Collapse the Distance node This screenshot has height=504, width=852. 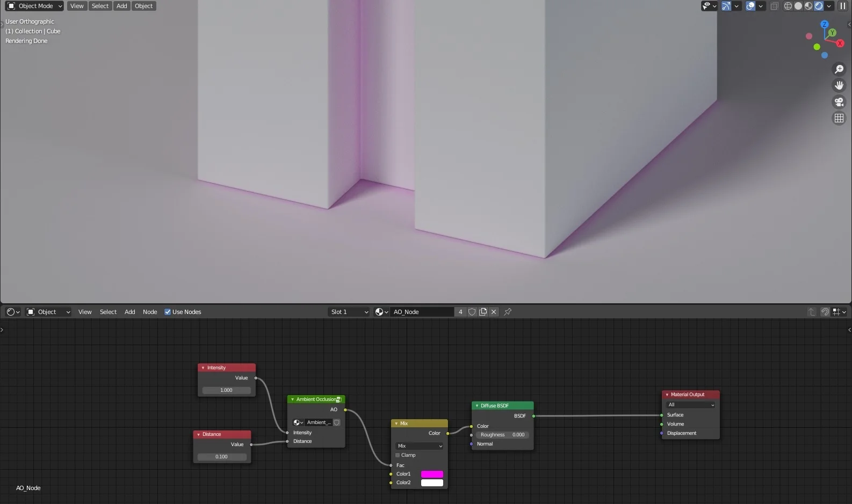click(198, 434)
